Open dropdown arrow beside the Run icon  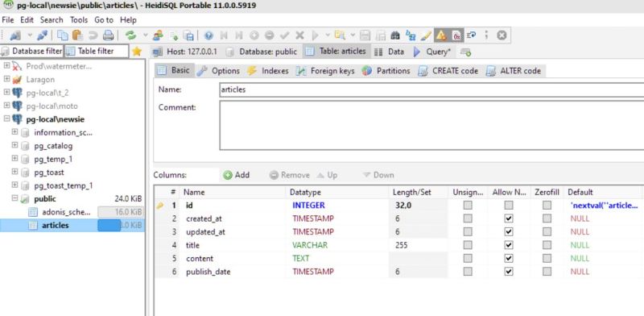(x=328, y=35)
